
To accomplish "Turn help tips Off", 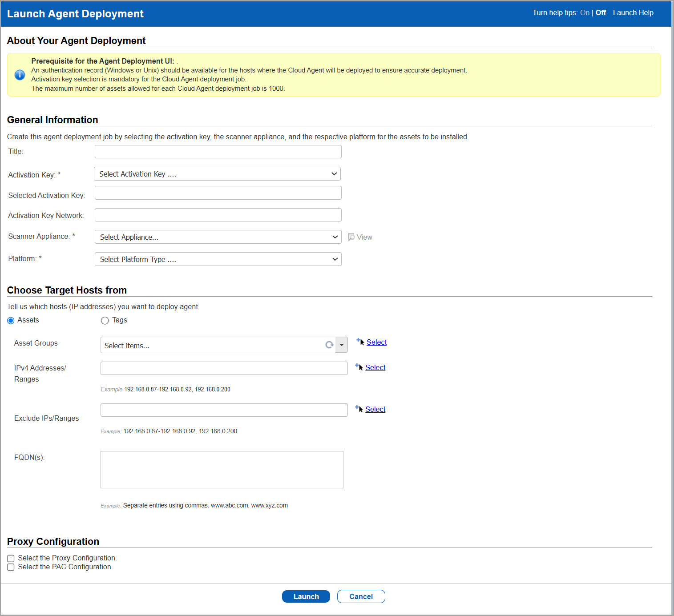I will pyautogui.click(x=600, y=12).
